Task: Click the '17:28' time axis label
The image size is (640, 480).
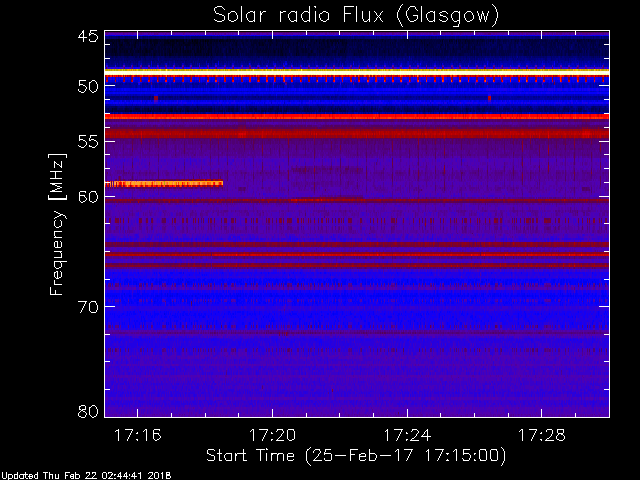Action: point(542,435)
